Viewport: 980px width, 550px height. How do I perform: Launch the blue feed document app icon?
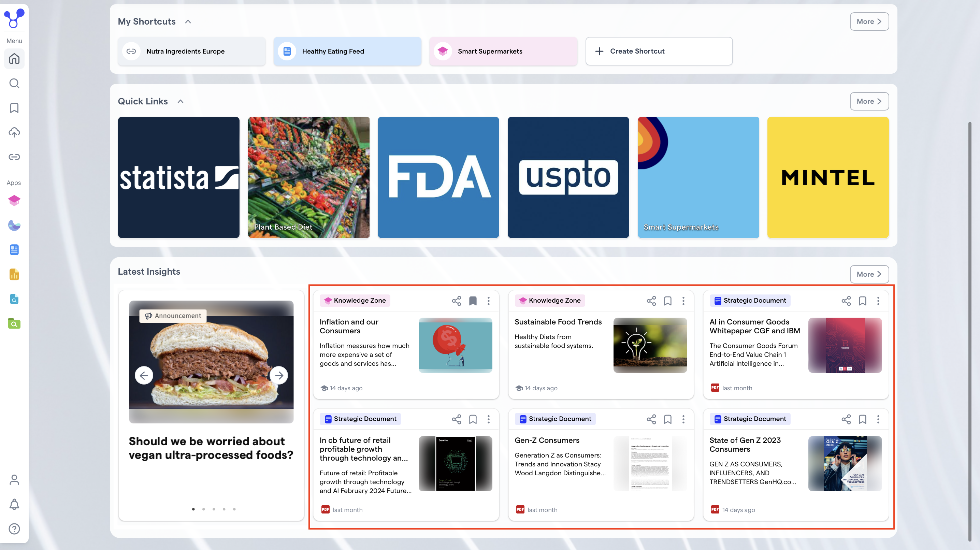point(14,250)
